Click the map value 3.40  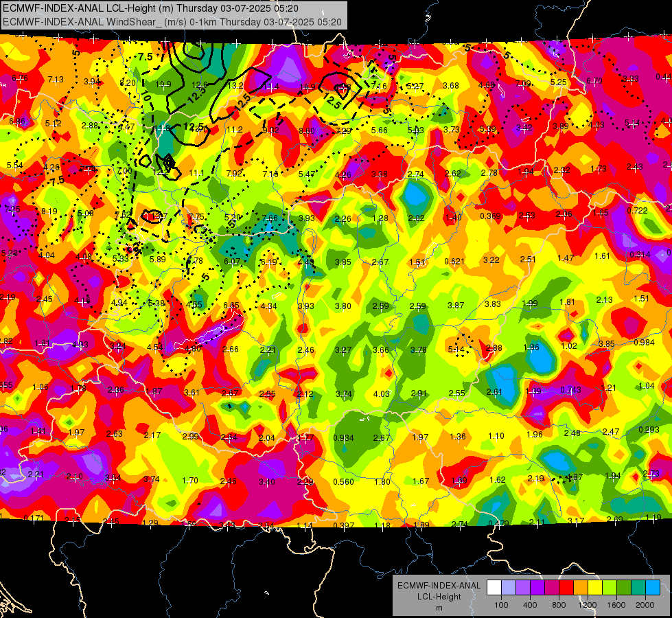[266, 482]
